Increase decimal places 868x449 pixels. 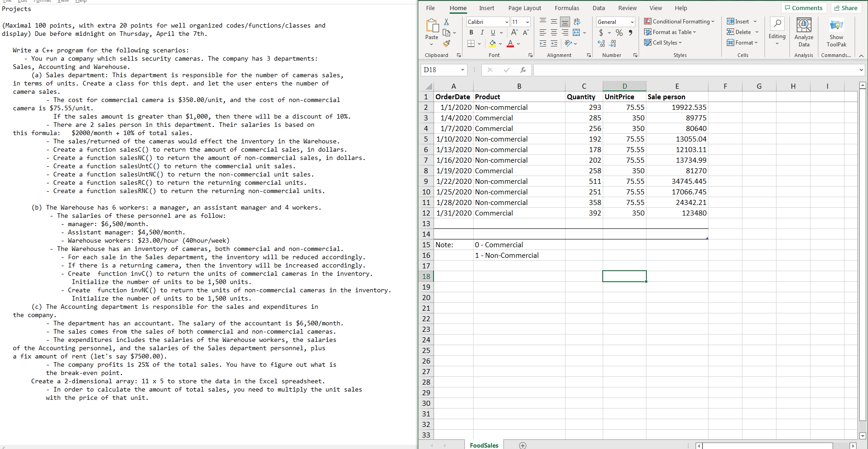point(601,44)
